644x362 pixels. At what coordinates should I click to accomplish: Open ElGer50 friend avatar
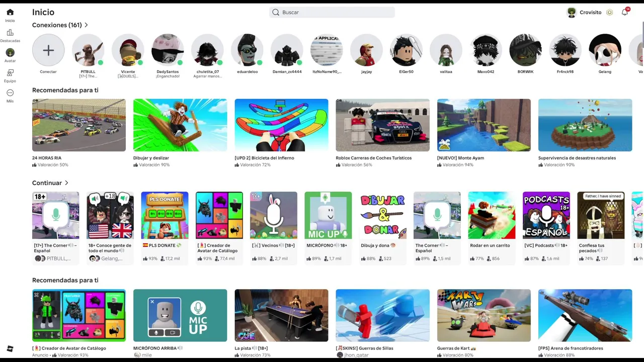click(x=406, y=50)
